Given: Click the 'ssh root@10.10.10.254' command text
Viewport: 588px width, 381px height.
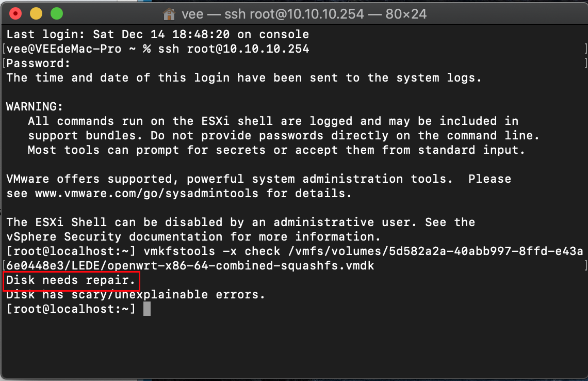Looking at the screenshot, I should (x=234, y=49).
